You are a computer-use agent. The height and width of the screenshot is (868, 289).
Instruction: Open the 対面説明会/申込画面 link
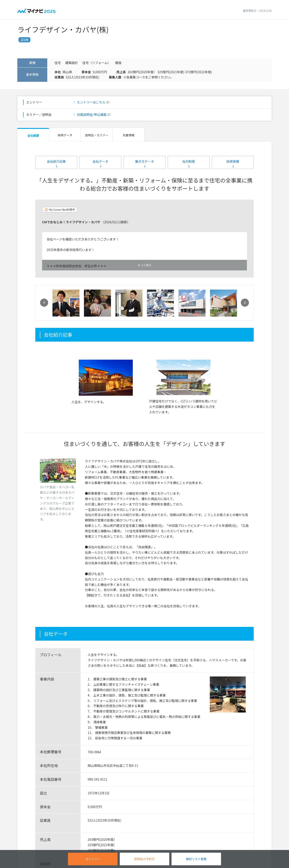pyautogui.click(x=92, y=114)
